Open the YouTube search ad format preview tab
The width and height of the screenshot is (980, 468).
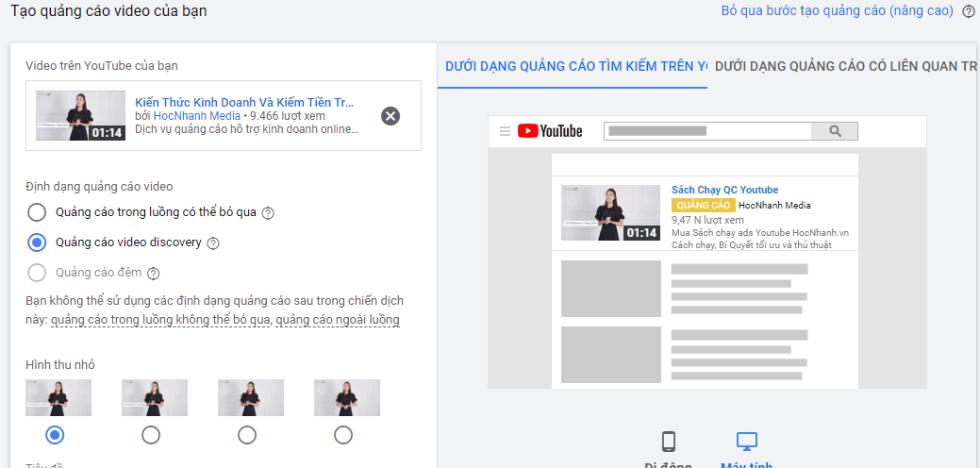(x=575, y=67)
